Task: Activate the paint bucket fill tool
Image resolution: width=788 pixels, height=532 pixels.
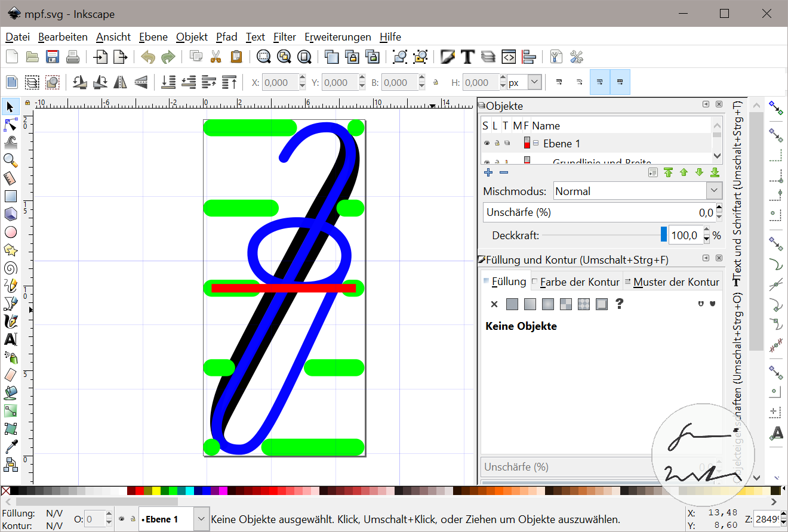Action: click(x=10, y=392)
